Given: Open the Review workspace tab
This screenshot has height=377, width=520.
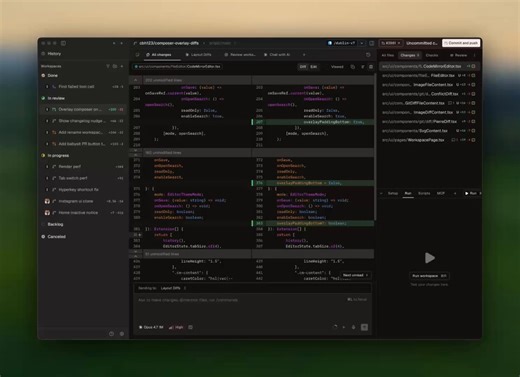Looking at the screenshot, I should (x=240, y=55).
